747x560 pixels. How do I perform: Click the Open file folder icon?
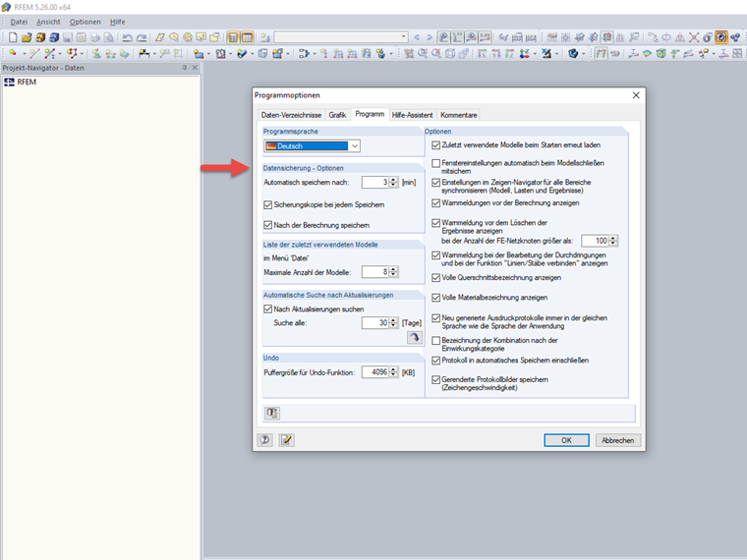point(27,37)
